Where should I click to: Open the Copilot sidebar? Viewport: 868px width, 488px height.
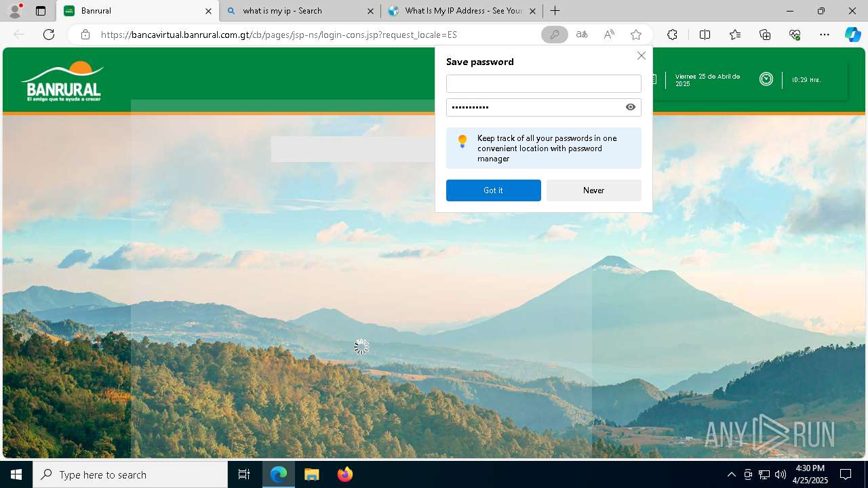coord(852,35)
